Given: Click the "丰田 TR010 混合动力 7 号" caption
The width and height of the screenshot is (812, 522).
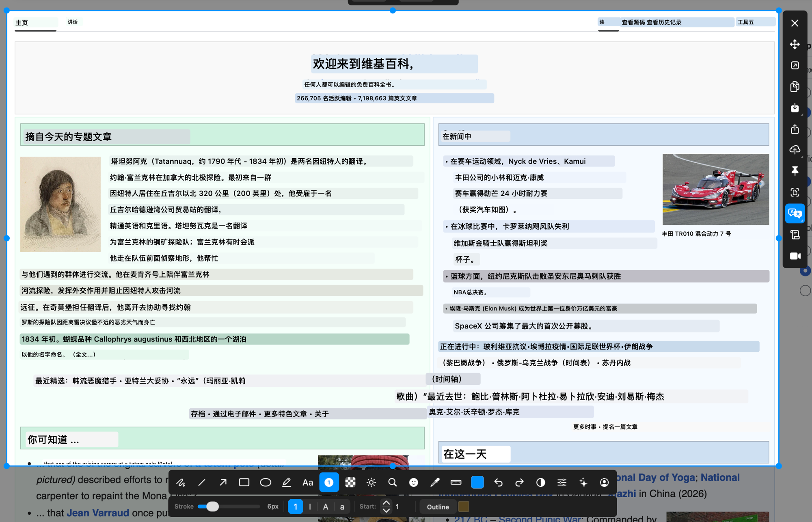Looking at the screenshot, I should tap(696, 234).
